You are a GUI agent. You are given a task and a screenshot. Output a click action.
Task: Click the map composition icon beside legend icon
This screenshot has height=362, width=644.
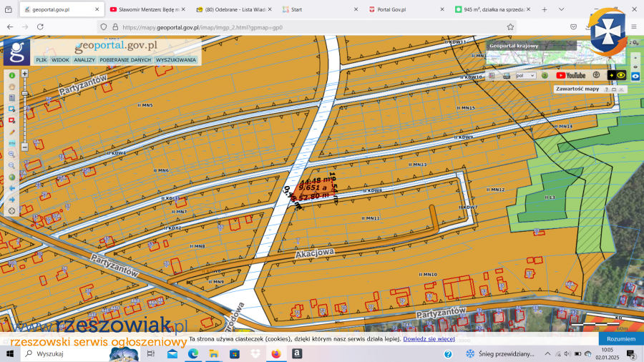[x=507, y=76]
